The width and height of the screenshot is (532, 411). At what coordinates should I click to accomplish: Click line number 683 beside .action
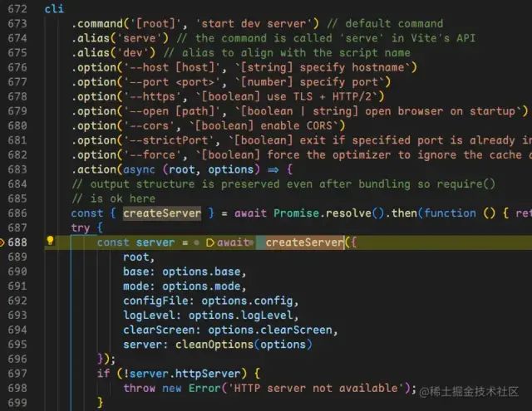[x=17, y=169]
